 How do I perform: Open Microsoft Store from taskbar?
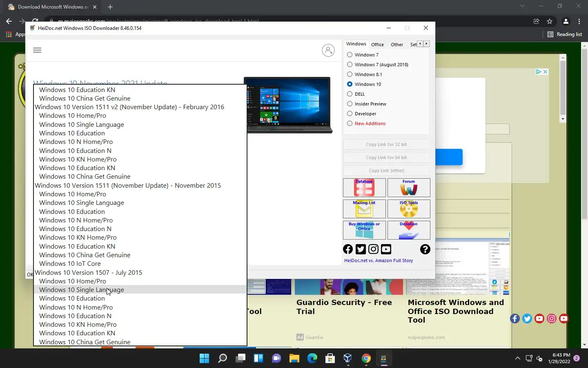pyautogui.click(x=330, y=359)
